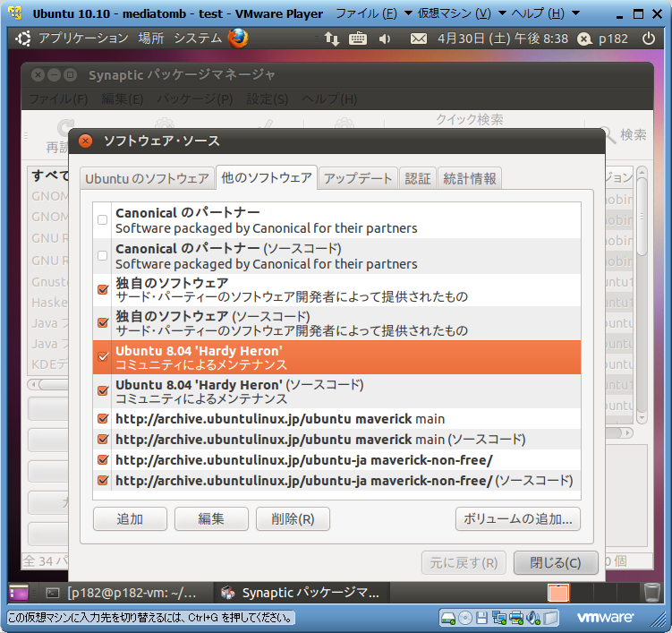This screenshot has width=672, height=633.
Task: Click the VMware printer status icon
Action: pos(516,618)
